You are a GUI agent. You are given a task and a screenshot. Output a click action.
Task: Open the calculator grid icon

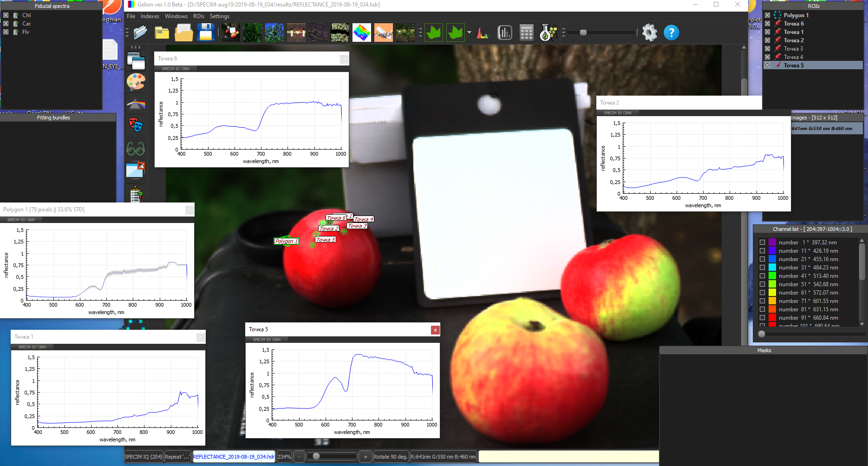(526, 33)
